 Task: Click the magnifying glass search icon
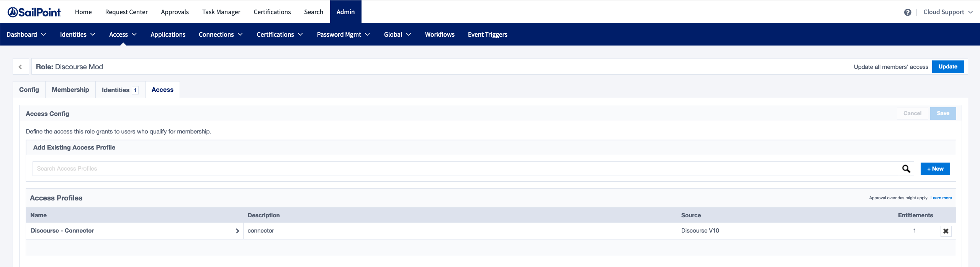[906, 169]
